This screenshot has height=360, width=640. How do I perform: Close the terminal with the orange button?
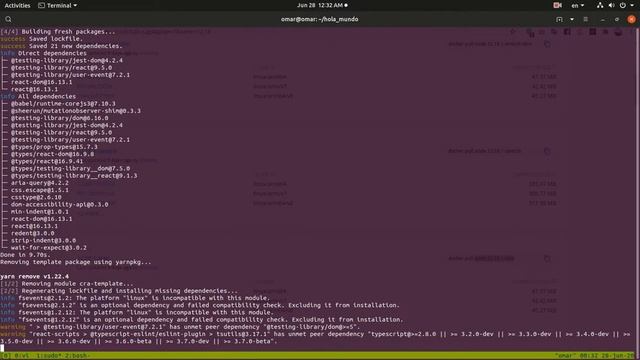pyautogui.click(x=631, y=19)
